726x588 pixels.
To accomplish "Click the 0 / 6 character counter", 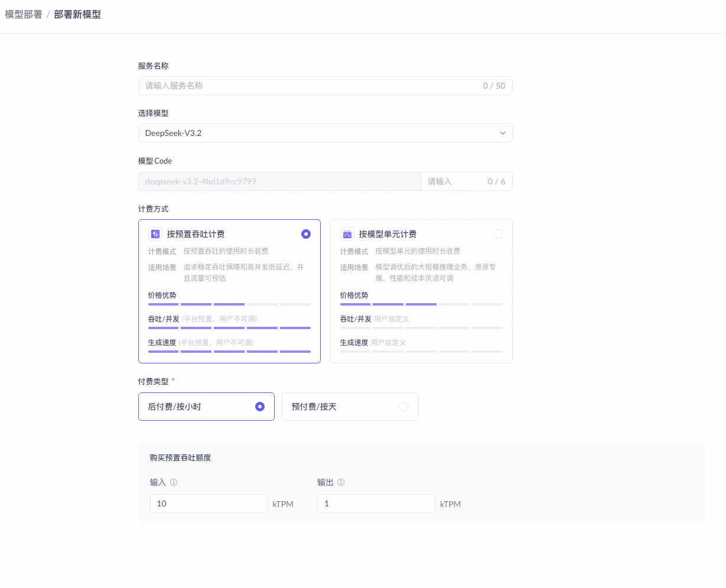I will click(x=496, y=181).
